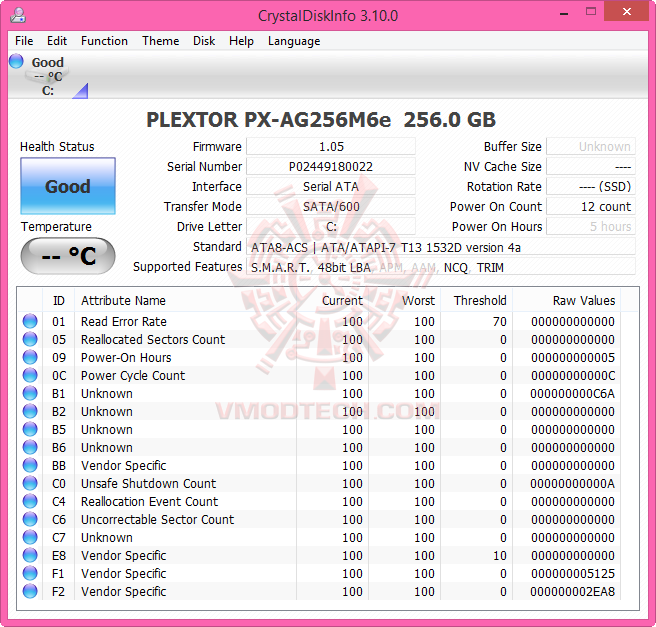This screenshot has height=627, width=656.
Task: Select the Unsafe Shutdown Count attribute name
Action: click(149, 483)
